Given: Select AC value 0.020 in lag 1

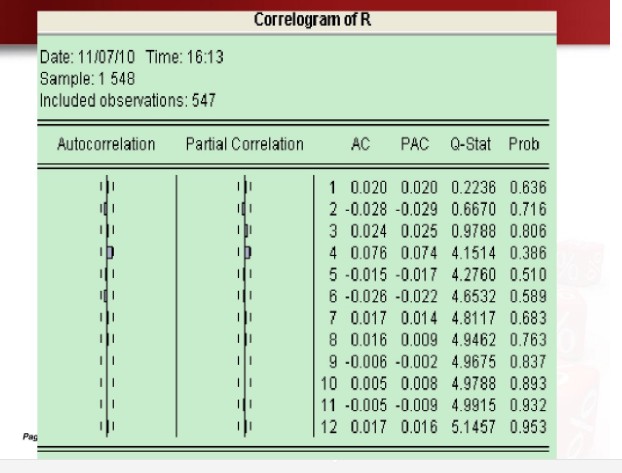Looking at the screenshot, I should point(369,187).
